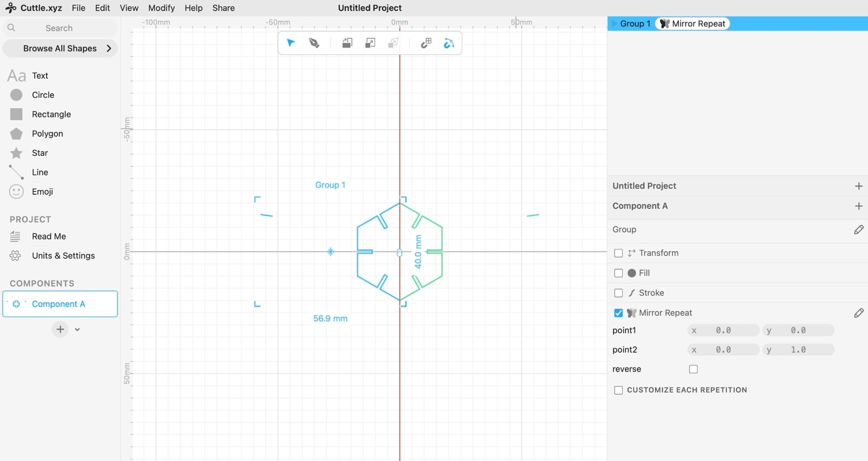Open the Modify menu
The height and width of the screenshot is (461, 868).
161,8
